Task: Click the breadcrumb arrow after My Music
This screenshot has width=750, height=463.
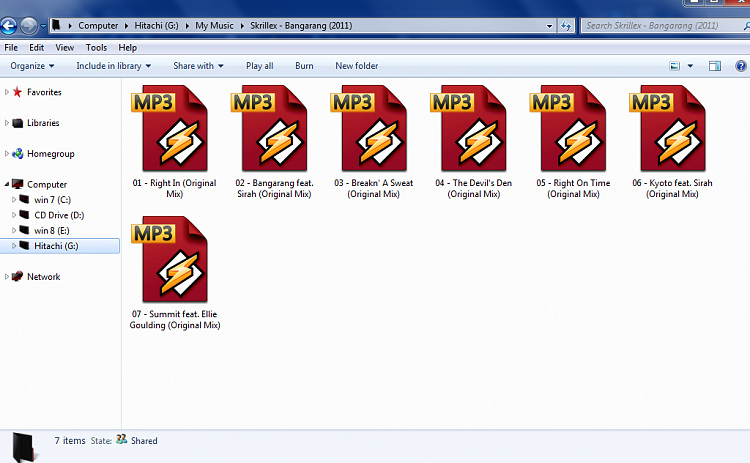Action: (x=242, y=26)
